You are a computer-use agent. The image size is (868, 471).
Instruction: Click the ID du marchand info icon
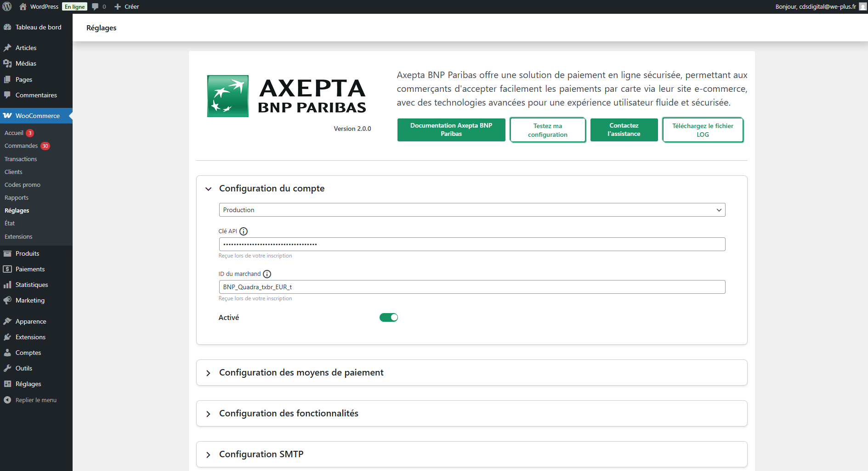(x=267, y=274)
